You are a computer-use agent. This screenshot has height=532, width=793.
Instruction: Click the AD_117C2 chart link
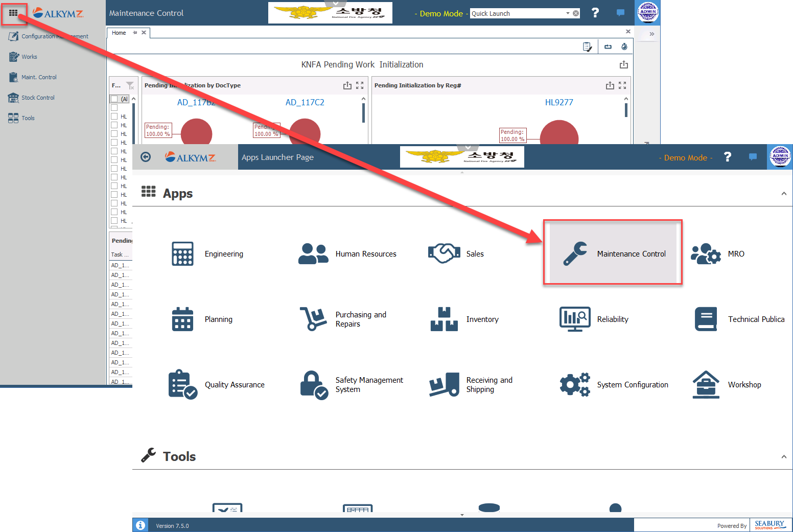(305, 102)
